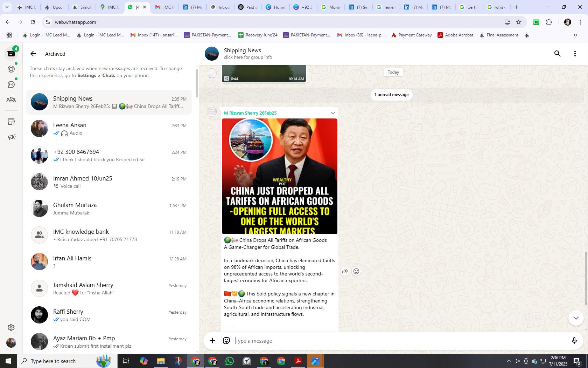React to message with emoji icon

point(356,271)
